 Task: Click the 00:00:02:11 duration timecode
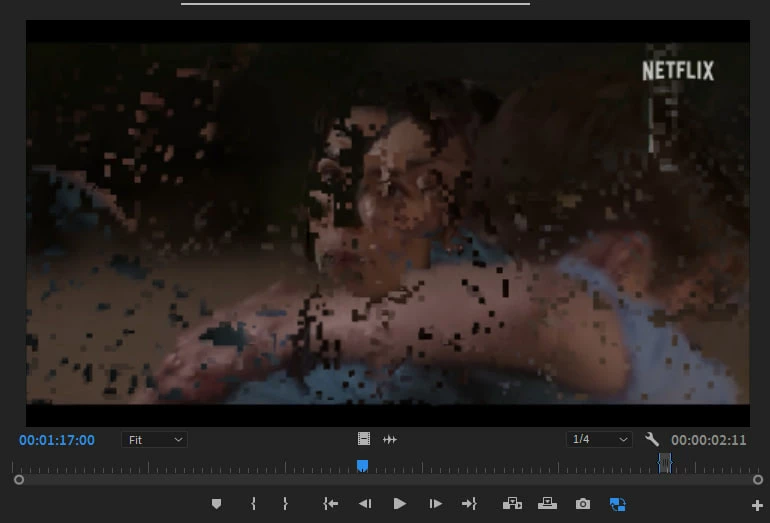[709, 440]
